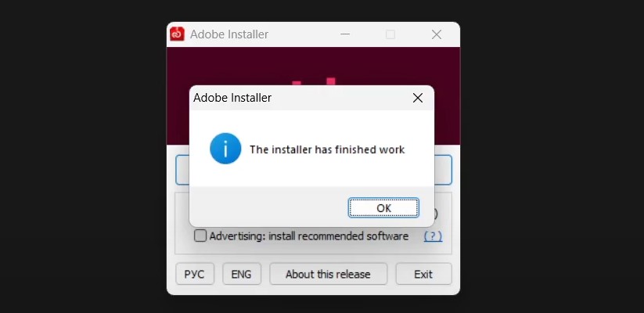Screen dimensions: 644x313
Task: Click the red Adobe Creative Cloud title icon
Action: click(178, 34)
